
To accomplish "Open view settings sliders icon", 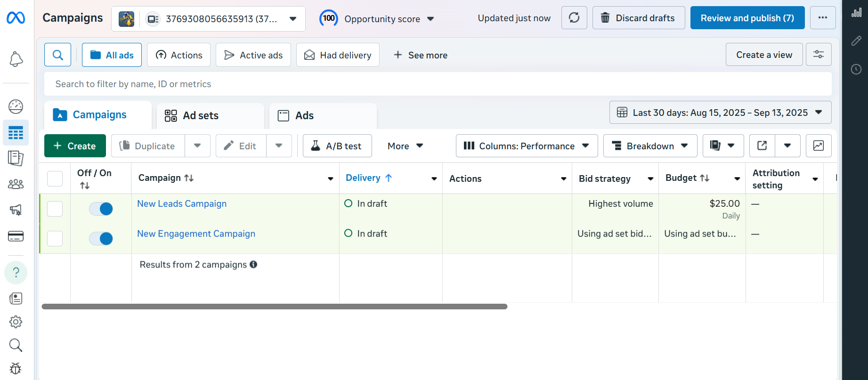I will [818, 55].
